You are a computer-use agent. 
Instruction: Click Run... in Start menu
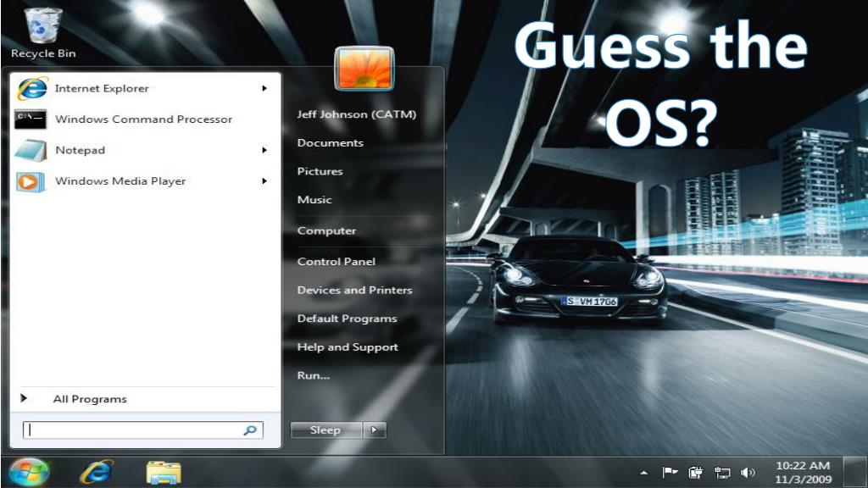point(314,375)
